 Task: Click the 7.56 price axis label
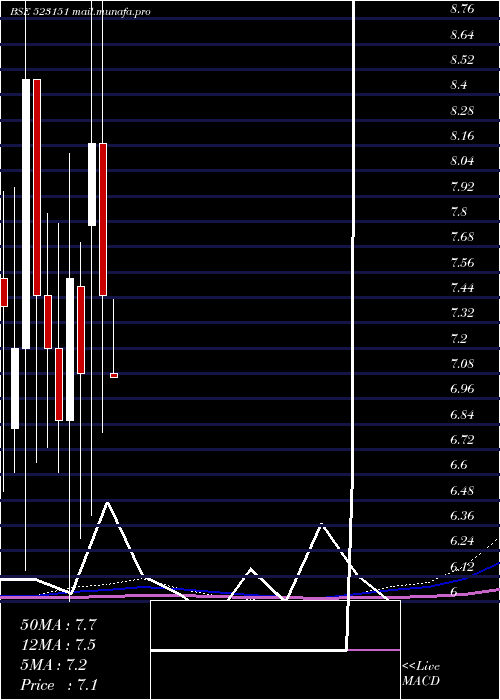pyautogui.click(x=462, y=262)
